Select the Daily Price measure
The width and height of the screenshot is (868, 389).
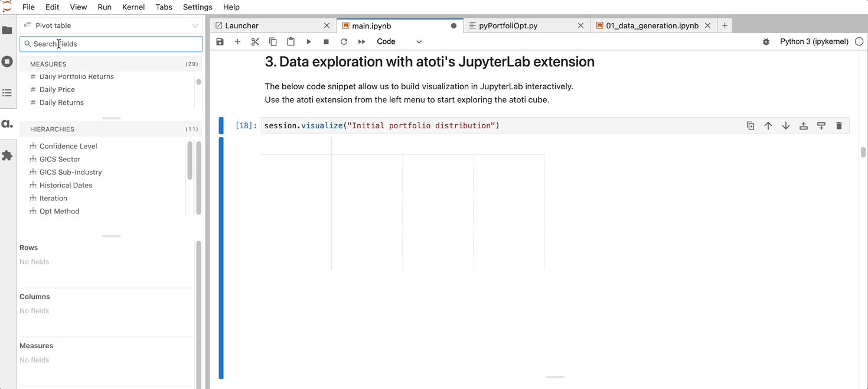click(57, 89)
